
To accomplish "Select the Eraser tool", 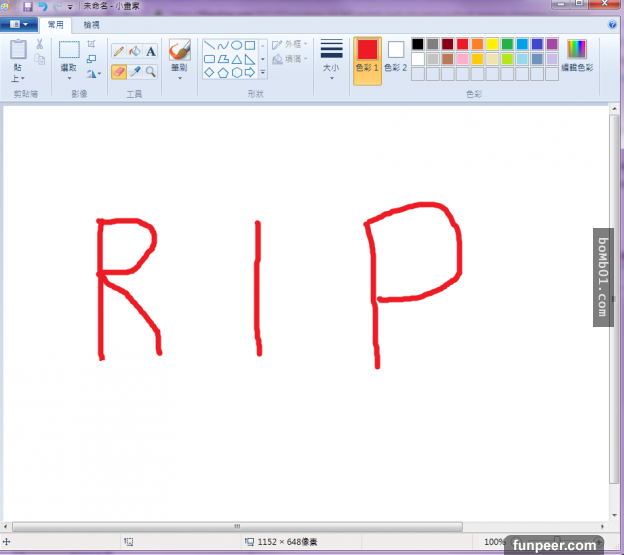I will point(118,72).
